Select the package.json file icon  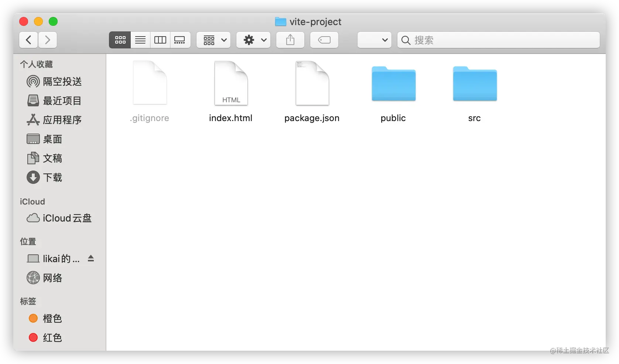(x=312, y=83)
